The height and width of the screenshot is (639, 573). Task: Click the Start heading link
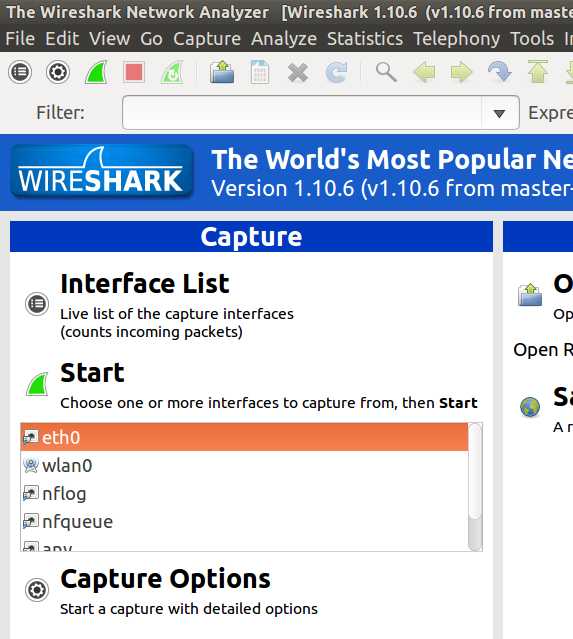pyautogui.click(x=92, y=372)
